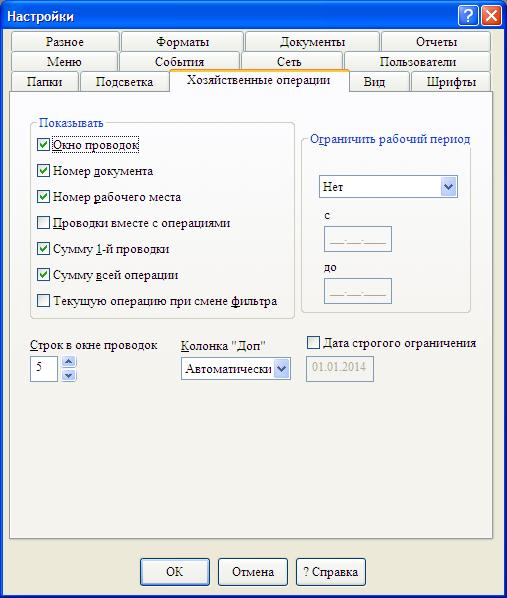The height and width of the screenshot is (598, 507).
Task: Click the help question mark icon in title bar
Action: coord(468,16)
